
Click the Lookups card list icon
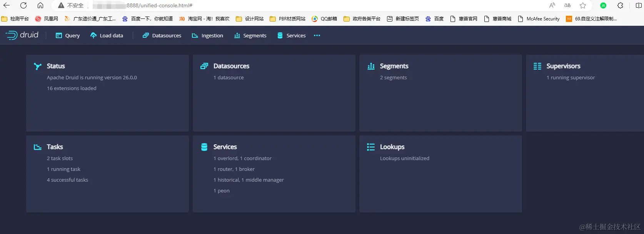click(x=371, y=147)
